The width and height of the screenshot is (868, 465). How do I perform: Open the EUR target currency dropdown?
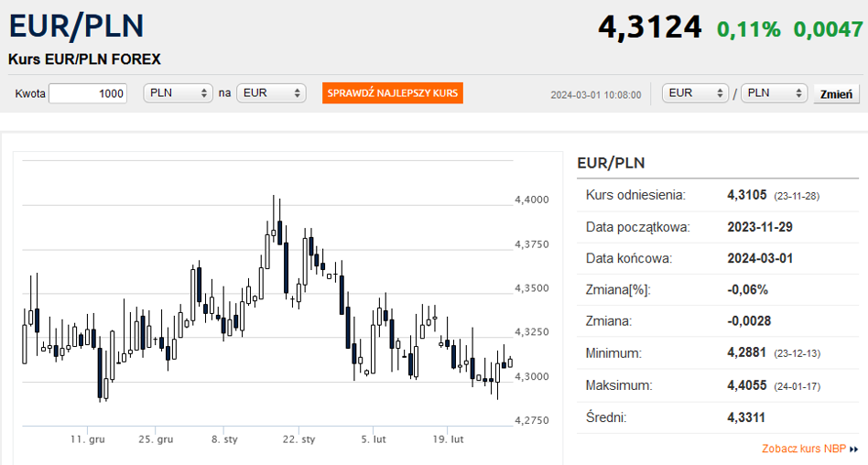click(x=271, y=93)
